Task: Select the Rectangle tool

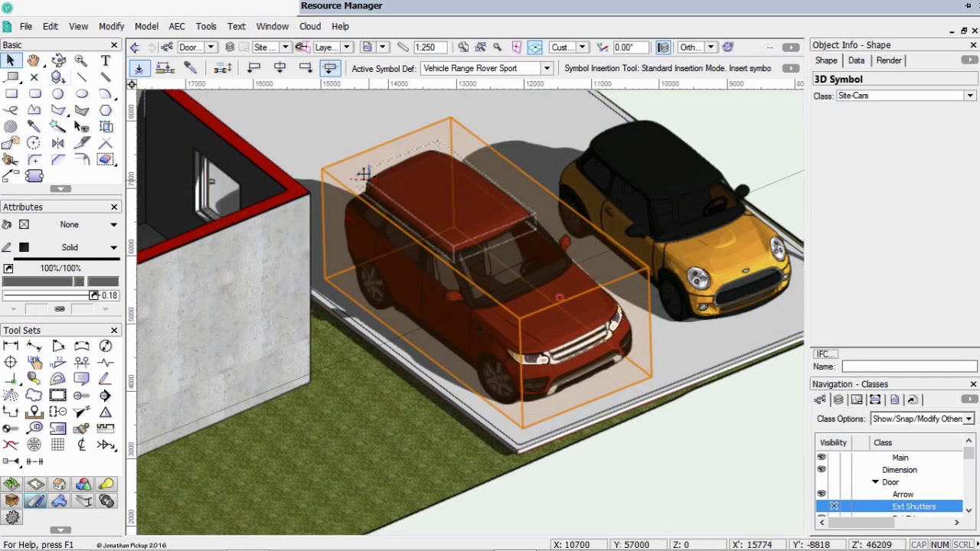Action: tap(11, 93)
